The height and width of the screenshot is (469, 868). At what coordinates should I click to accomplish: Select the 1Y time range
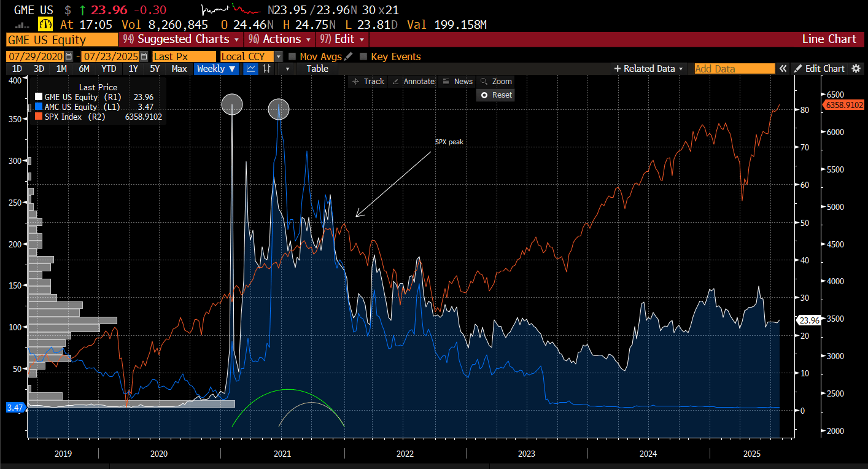133,69
